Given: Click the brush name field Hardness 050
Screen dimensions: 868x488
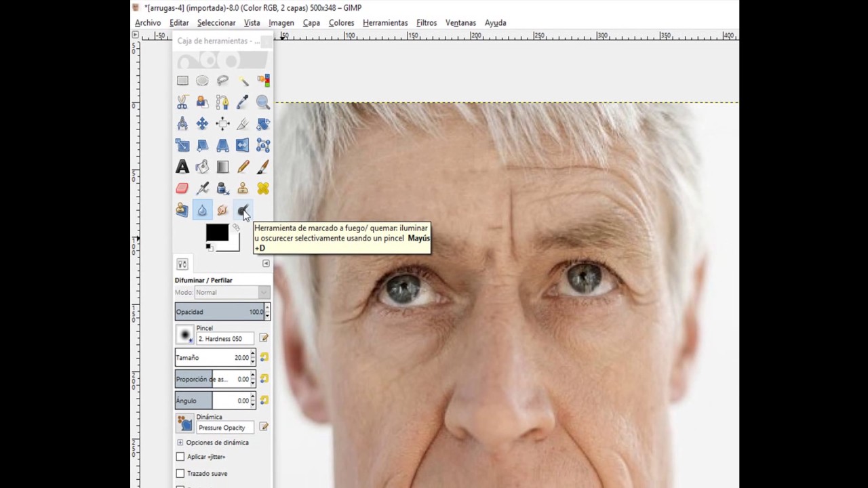Looking at the screenshot, I should click(x=225, y=339).
